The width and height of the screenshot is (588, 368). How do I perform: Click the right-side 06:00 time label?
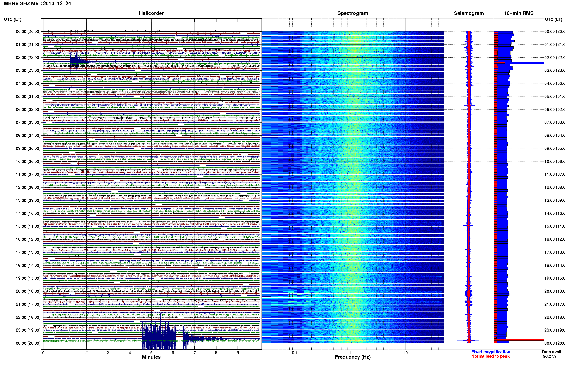pos(555,109)
